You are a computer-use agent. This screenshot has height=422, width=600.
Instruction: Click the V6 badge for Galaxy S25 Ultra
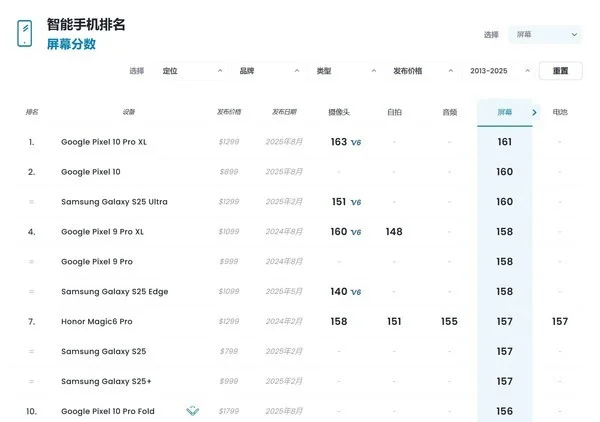(x=355, y=202)
